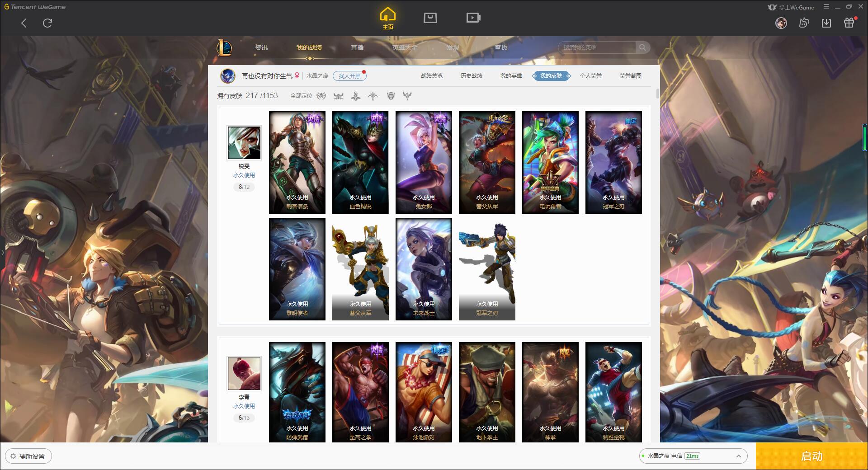Viewport: 868px width, 470px height.
Task: Click the search my heroes field
Action: coord(597,47)
